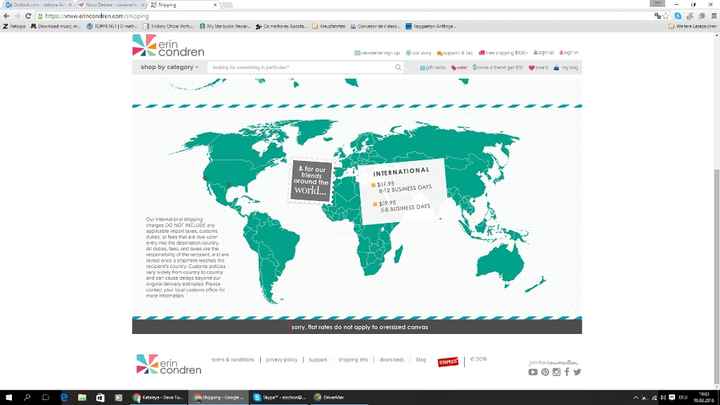Switch to first Chrome taskbar window
Viewport: 720px width, 405px height.
click(x=158, y=398)
